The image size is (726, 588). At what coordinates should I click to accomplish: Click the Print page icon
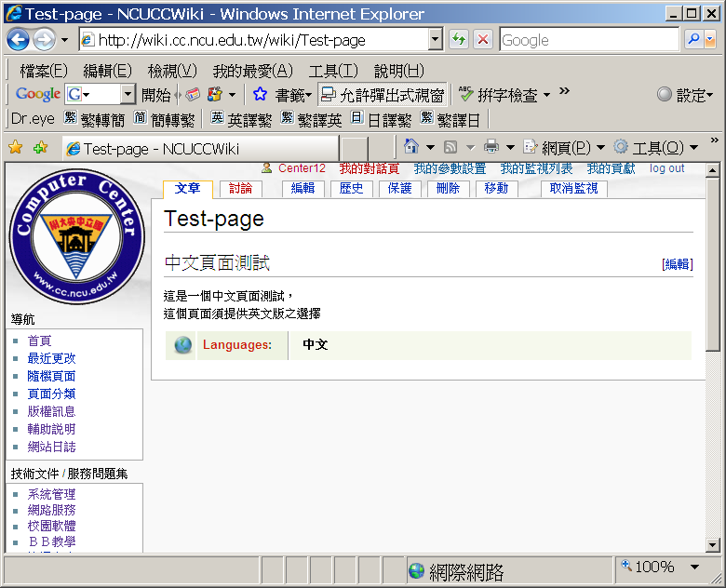(x=491, y=147)
